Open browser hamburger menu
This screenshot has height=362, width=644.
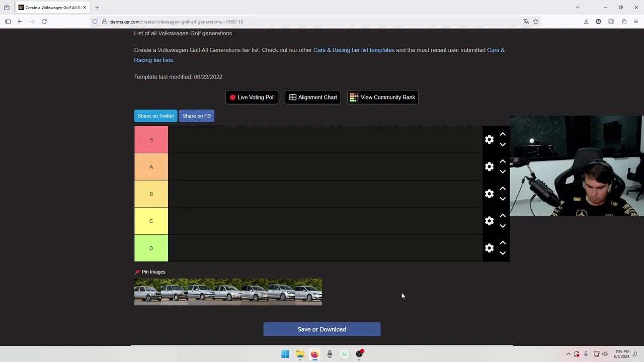(x=636, y=22)
